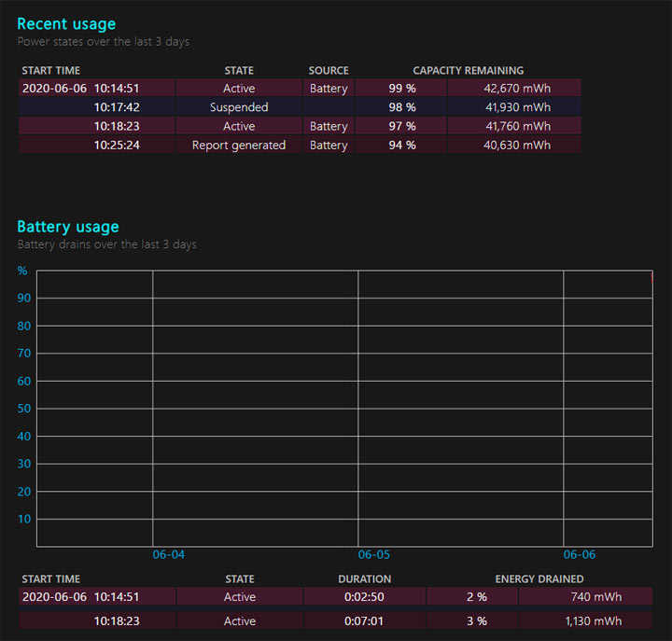672x641 pixels.
Task: Select the Suspended state row cell
Action: tap(239, 107)
